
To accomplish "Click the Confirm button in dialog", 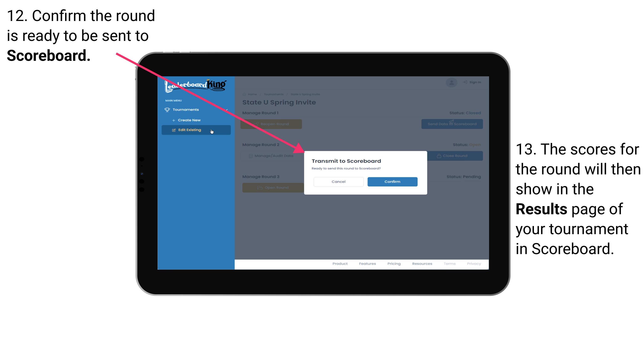I will click(392, 181).
